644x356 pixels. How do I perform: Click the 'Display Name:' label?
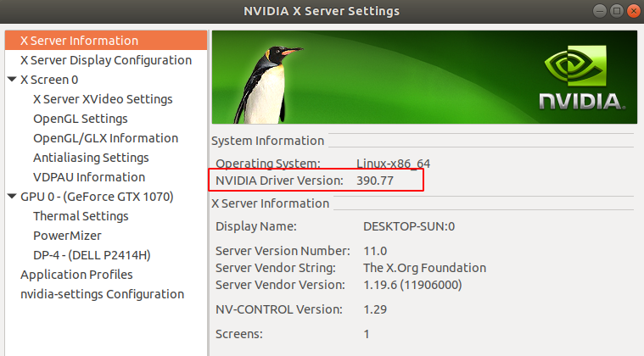(x=256, y=226)
